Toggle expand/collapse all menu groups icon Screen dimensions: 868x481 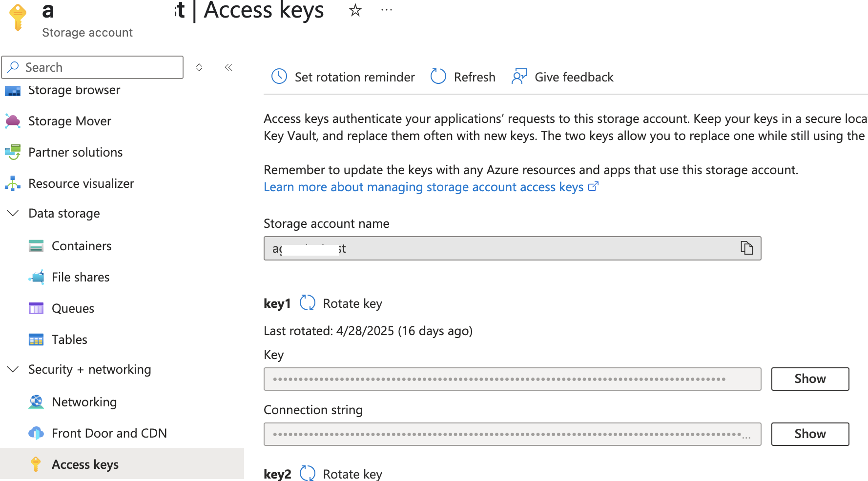[199, 67]
